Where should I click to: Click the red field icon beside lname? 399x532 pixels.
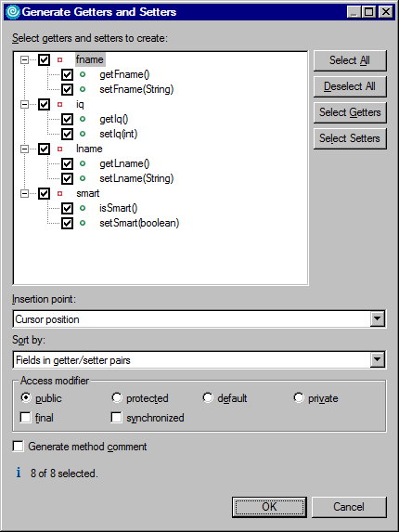(x=60, y=149)
